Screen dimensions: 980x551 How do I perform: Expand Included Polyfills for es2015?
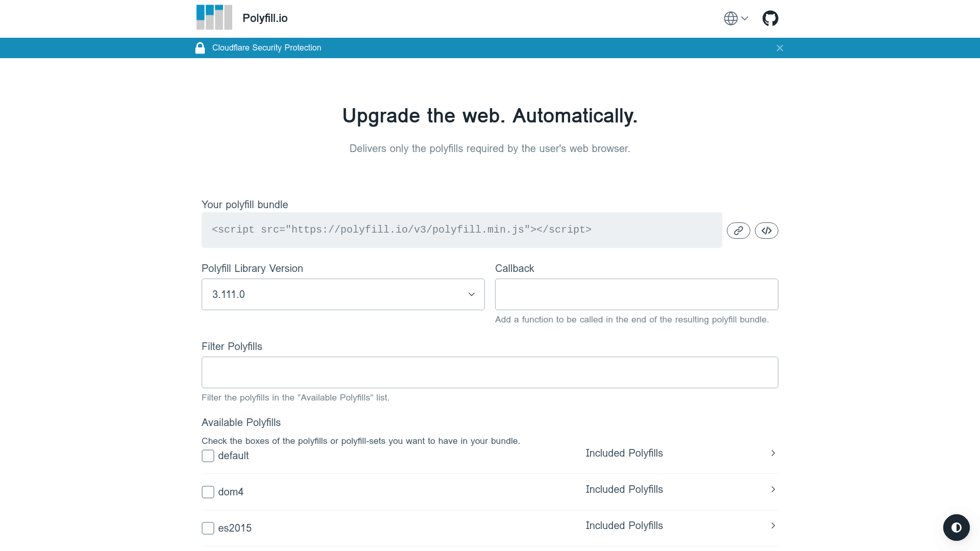681,525
